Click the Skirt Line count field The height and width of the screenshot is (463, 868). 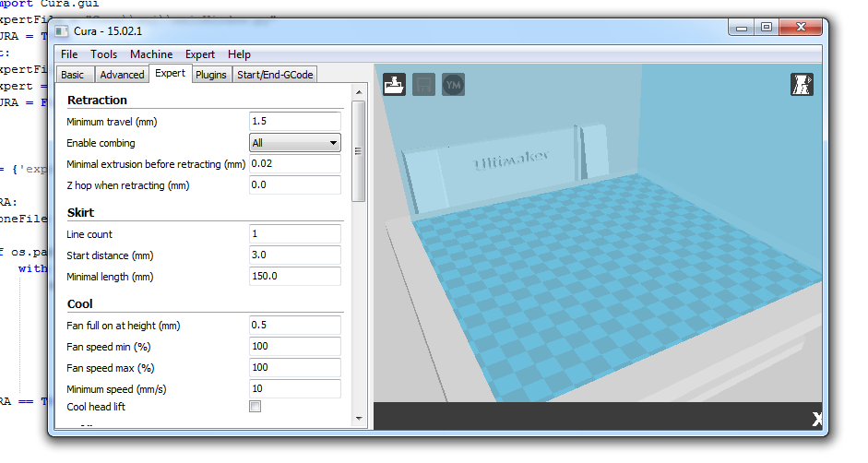pos(295,234)
